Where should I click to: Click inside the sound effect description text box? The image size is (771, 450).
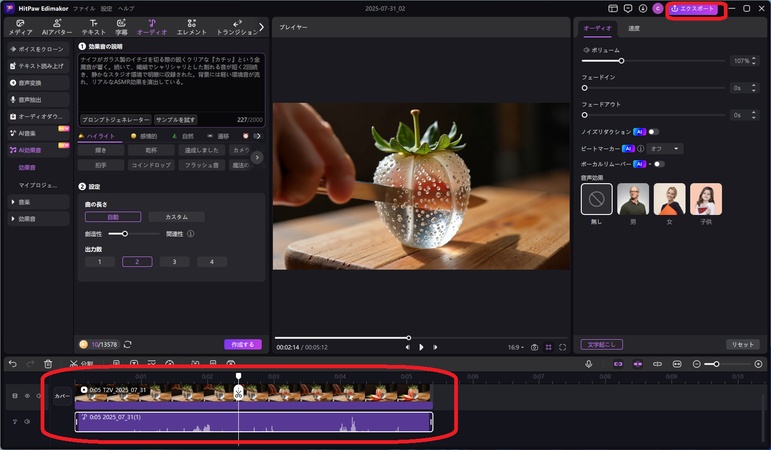[x=171, y=83]
